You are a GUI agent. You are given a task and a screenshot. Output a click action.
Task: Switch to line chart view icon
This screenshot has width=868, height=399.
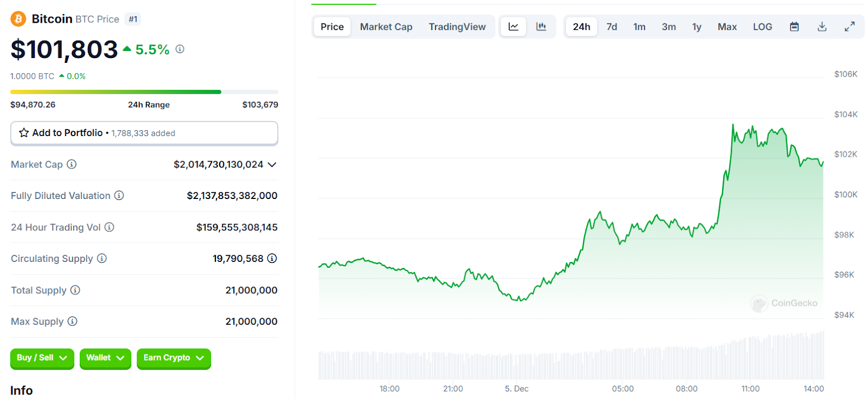[x=513, y=27]
